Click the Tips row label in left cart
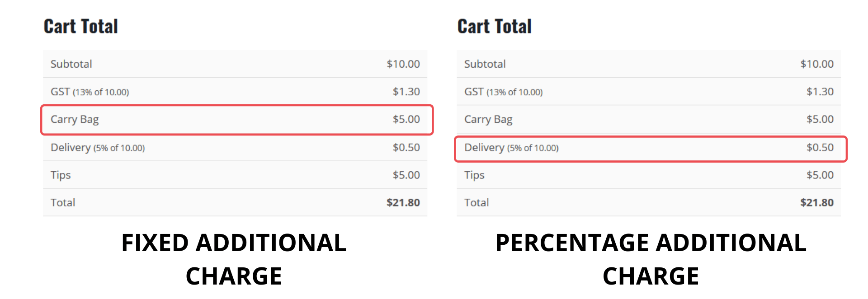This screenshot has height=299, width=868. [x=61, y=175]
